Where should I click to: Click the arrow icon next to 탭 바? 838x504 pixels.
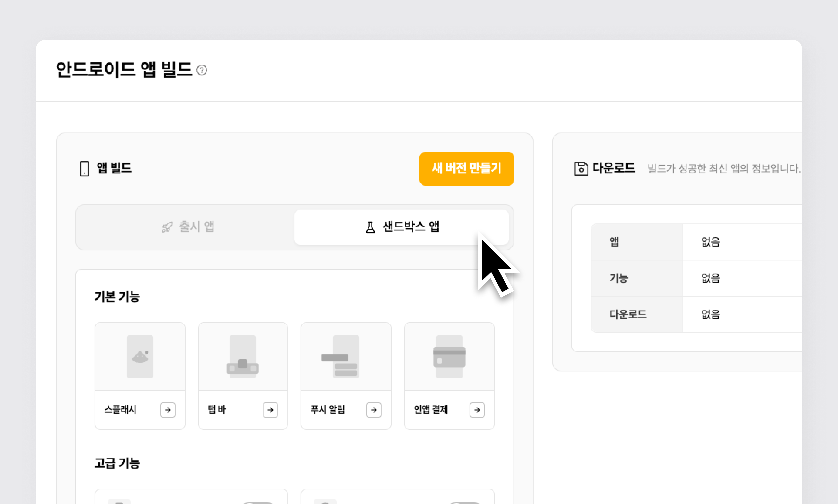click(271, 410)
